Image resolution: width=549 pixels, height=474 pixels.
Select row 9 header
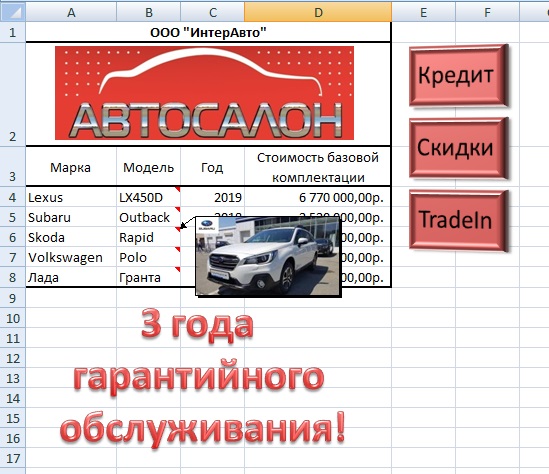[x=13, y=298]
